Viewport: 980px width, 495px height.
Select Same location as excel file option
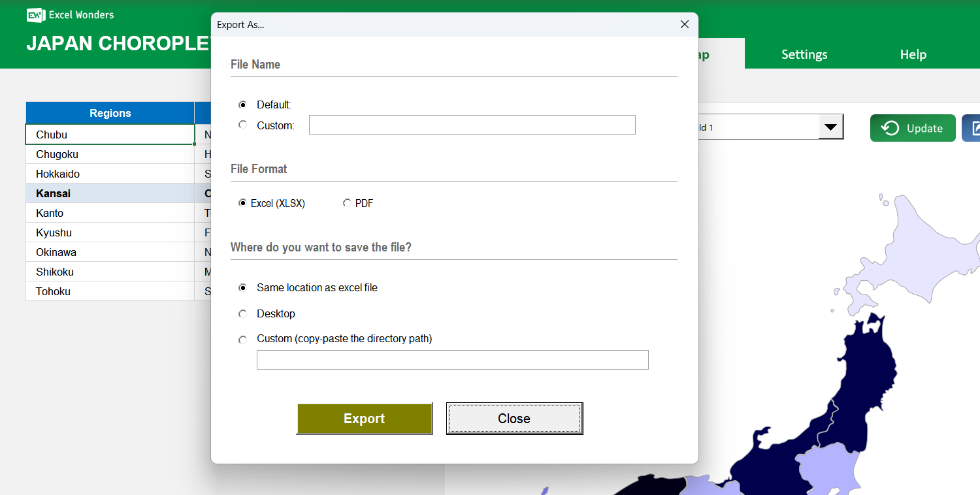(x=243, y=288)
